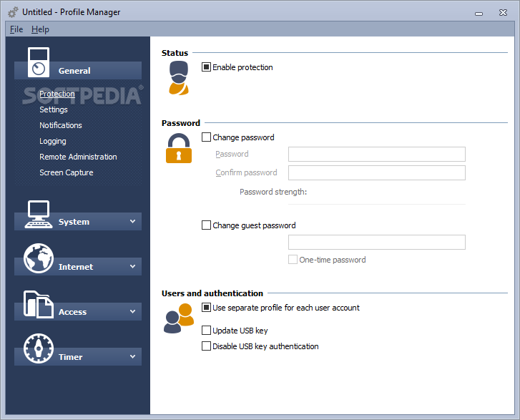Open the File menu
The image size is (520, 420).
(16, 29)
